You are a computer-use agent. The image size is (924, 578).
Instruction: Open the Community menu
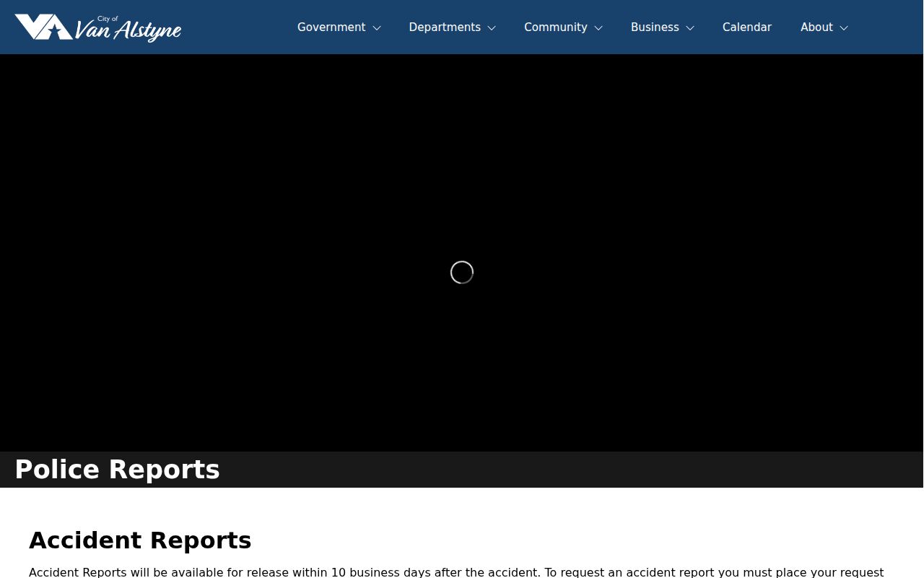point(556,27)
